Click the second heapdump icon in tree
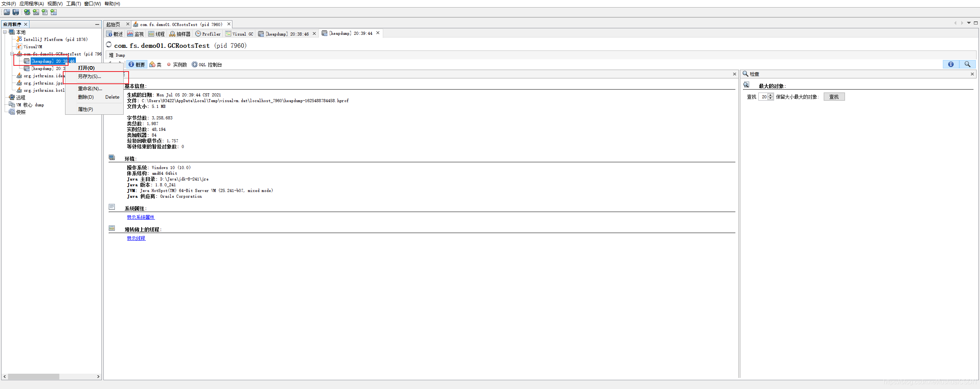Viewport: 980px width, 389px height. pos(27,68)
